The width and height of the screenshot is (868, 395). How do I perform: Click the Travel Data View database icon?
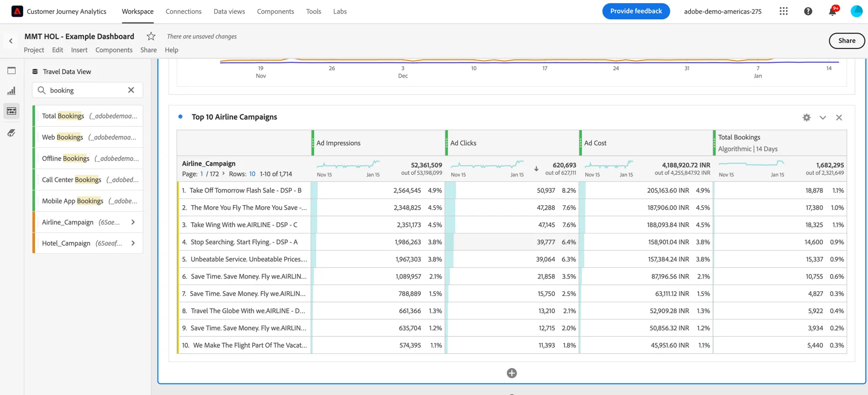(x=35, y=72)
